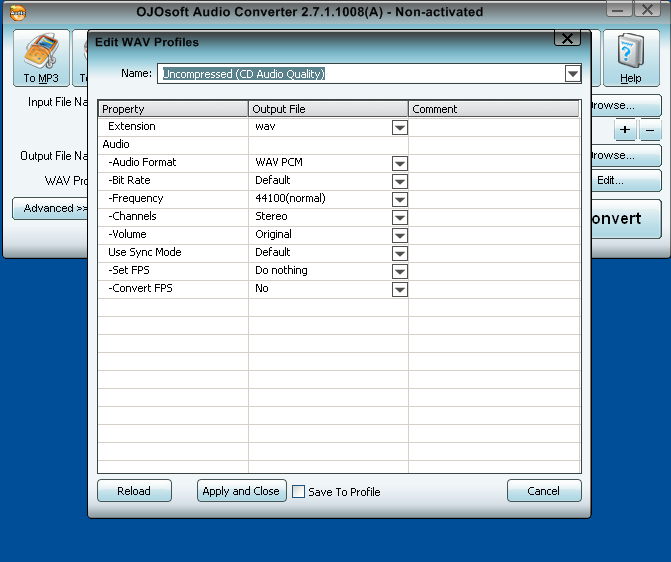The image size is (671, 562).
Task: Open the Set FPS dropdown arrow
Action: coord(400,271)
